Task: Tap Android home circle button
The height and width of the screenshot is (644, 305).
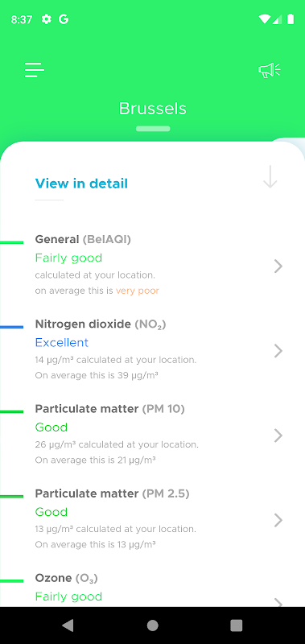Action: 153,625
